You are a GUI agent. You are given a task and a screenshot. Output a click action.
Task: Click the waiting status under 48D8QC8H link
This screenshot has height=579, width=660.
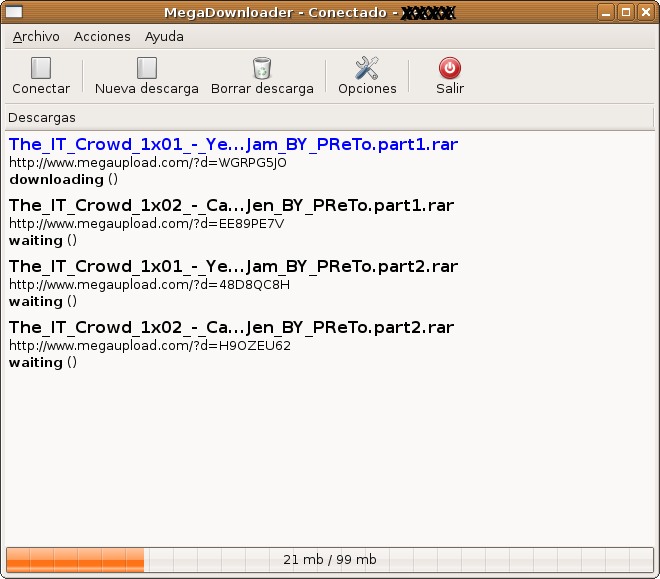click(43, 302)
